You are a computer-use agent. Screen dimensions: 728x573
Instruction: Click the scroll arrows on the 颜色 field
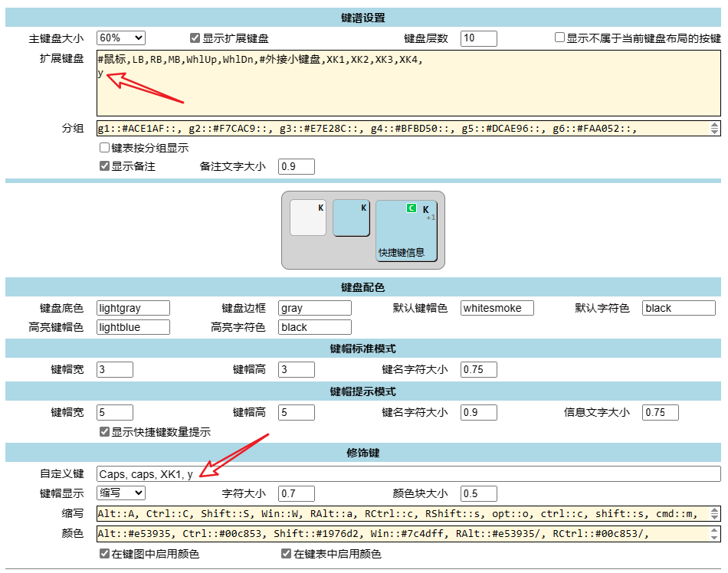click(715, 533)
